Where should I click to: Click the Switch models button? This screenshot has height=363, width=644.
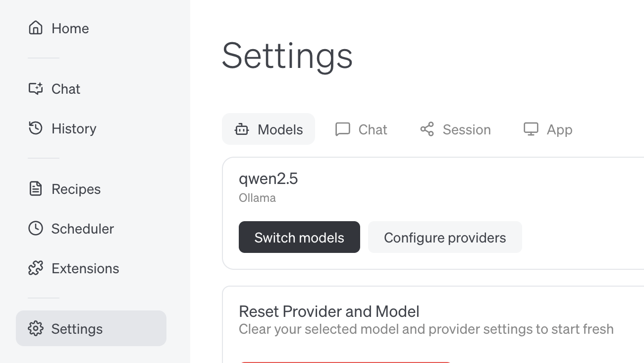299,237
